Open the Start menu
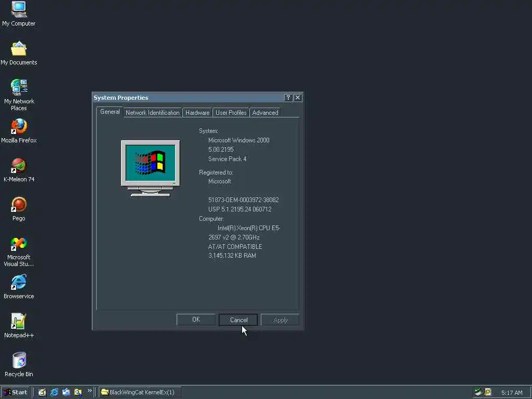The image size is (532, 399). pyautogui.click(x=15, y=392)
